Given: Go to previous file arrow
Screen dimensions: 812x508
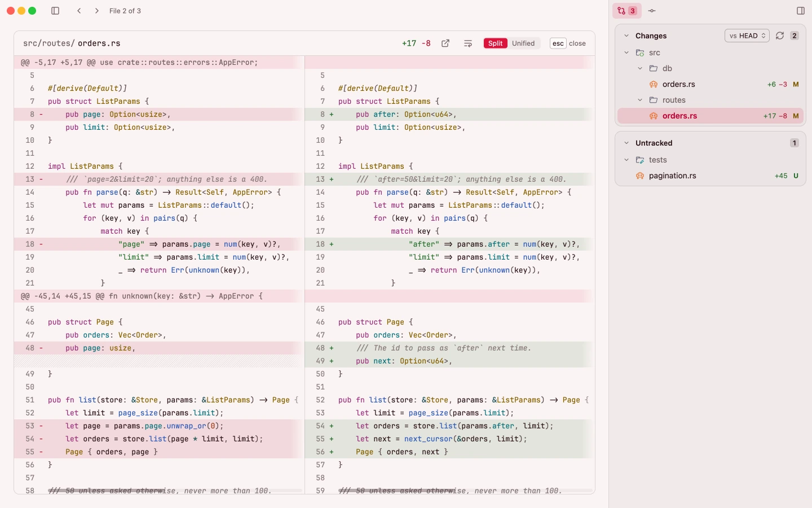Looking at the screenshot, I should click(80, 11).
